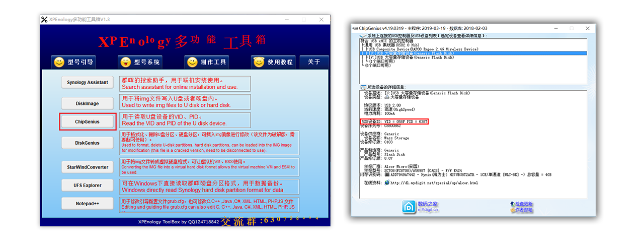Click the device list header icon in ChipGenius
The height and width of the screenshot is (242, 644).
click(363, 36)
